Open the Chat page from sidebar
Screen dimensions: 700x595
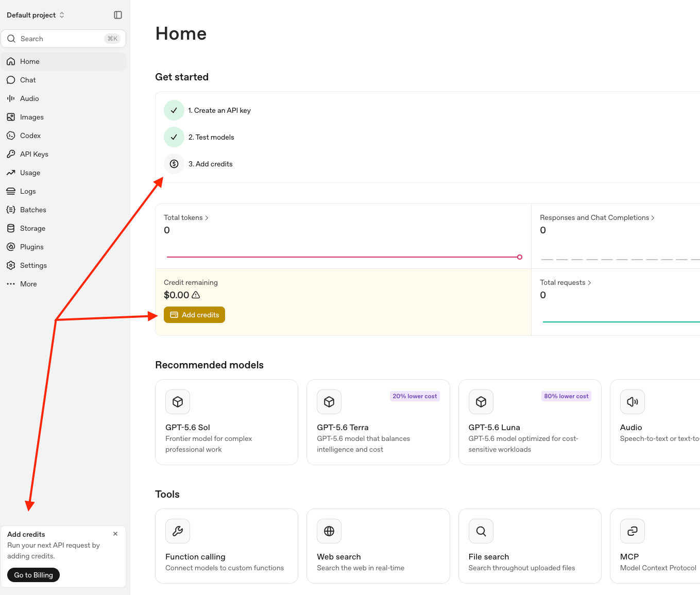point(63,80)
